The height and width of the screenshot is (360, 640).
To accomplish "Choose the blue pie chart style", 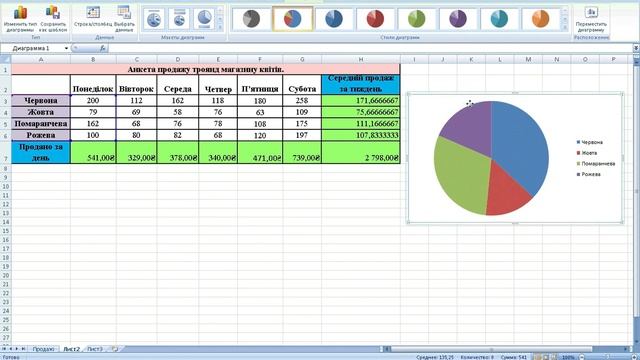I will (x=334, y=19).
